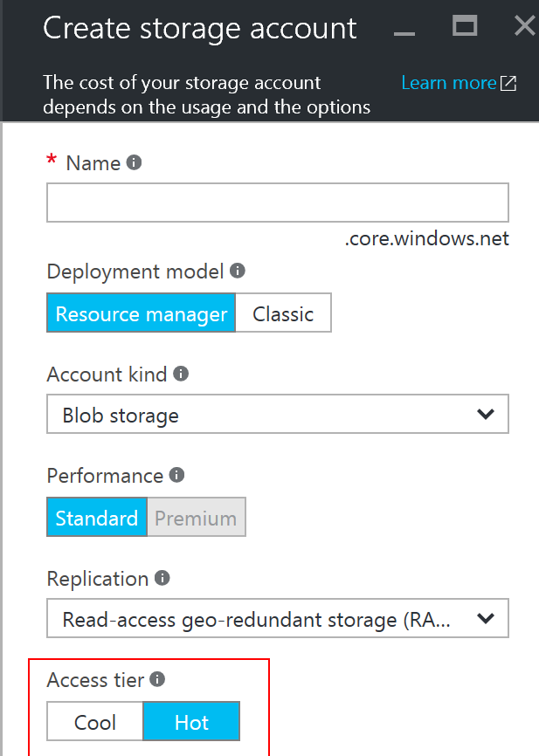
Task: Open the Learn more link
Action: [x=448, y=83]
